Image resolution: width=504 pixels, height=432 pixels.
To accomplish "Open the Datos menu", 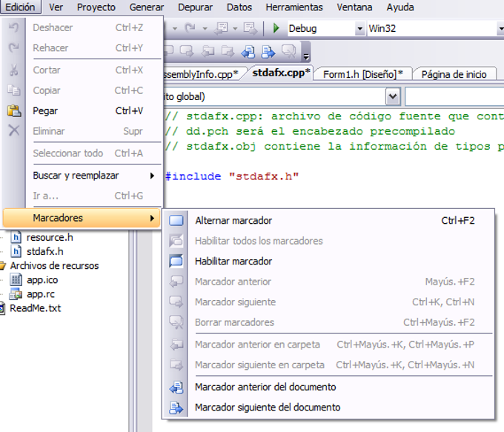I will click(x=239, y=7).
